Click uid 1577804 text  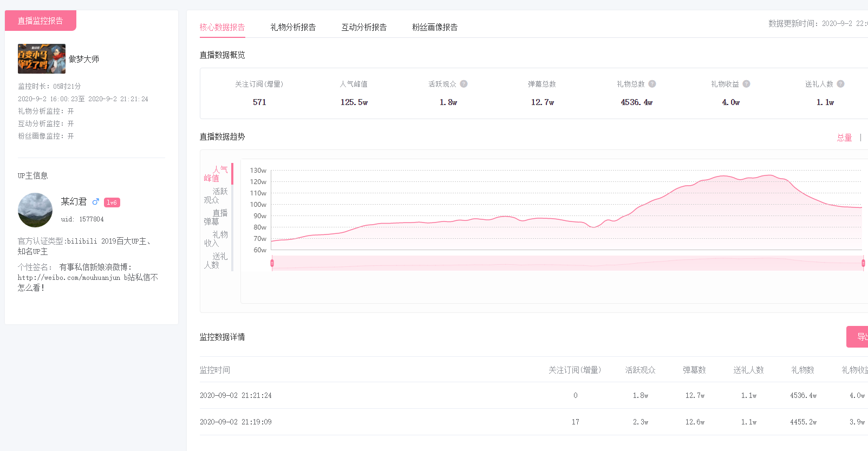point(82,219)
